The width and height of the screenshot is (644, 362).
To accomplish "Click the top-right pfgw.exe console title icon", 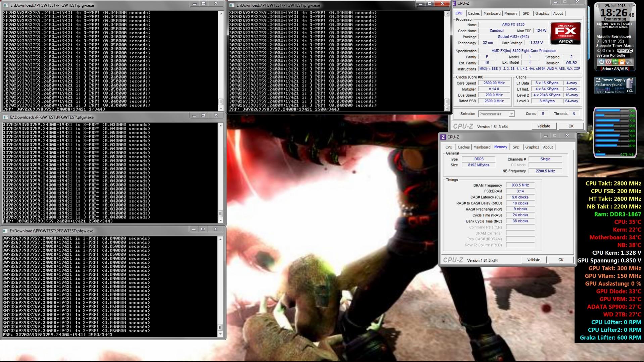I will pyautogui.click(x=232, y=5).
